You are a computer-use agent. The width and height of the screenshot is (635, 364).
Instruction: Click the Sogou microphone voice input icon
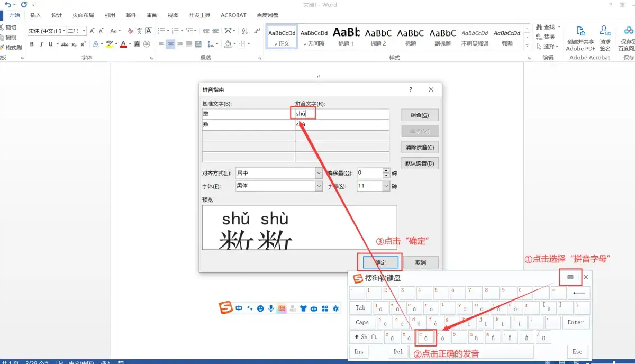[x=271, y=308]
